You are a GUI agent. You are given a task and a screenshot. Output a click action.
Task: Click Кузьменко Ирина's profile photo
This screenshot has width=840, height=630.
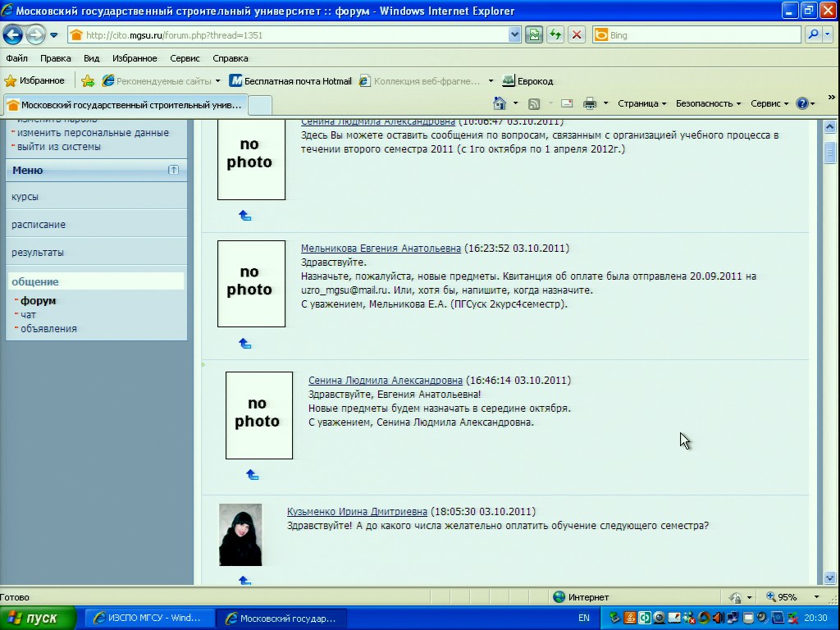coord(240,535)
